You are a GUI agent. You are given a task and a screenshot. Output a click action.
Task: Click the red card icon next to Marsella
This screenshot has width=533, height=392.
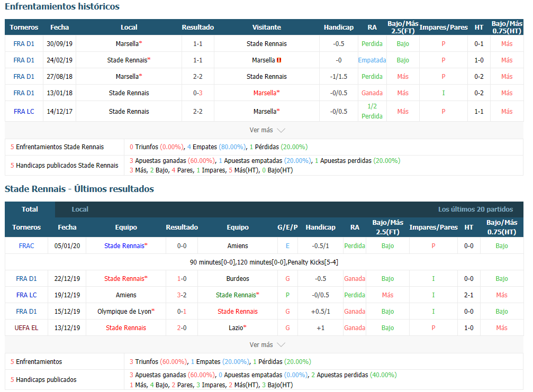pos(279,60)
